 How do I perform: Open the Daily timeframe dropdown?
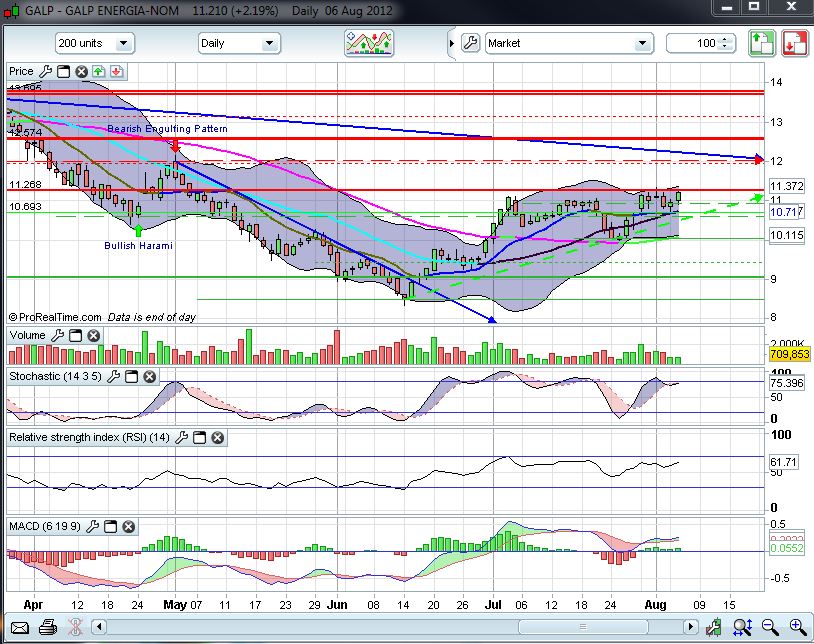[239, 43]
